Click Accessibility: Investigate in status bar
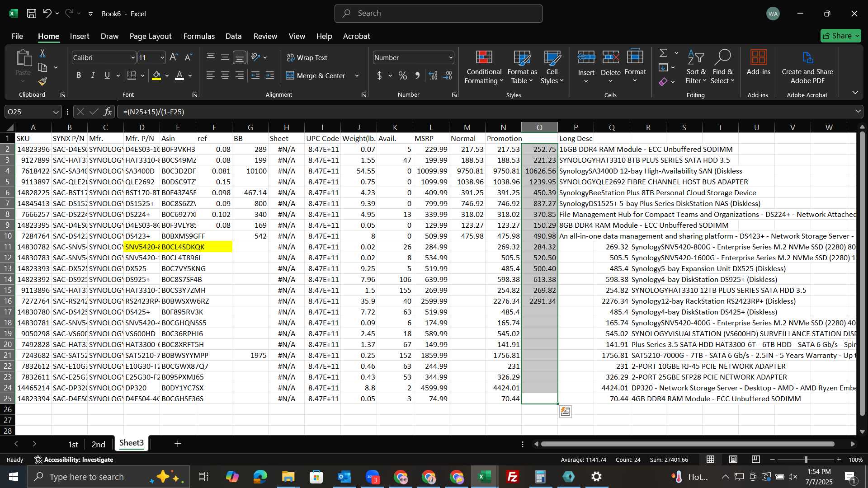This screenshot has height=488, width=868. click(74, 460)
